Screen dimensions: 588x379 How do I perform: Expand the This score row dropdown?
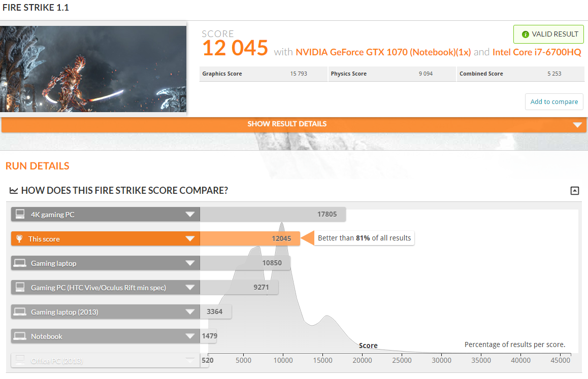coord(190,239)
